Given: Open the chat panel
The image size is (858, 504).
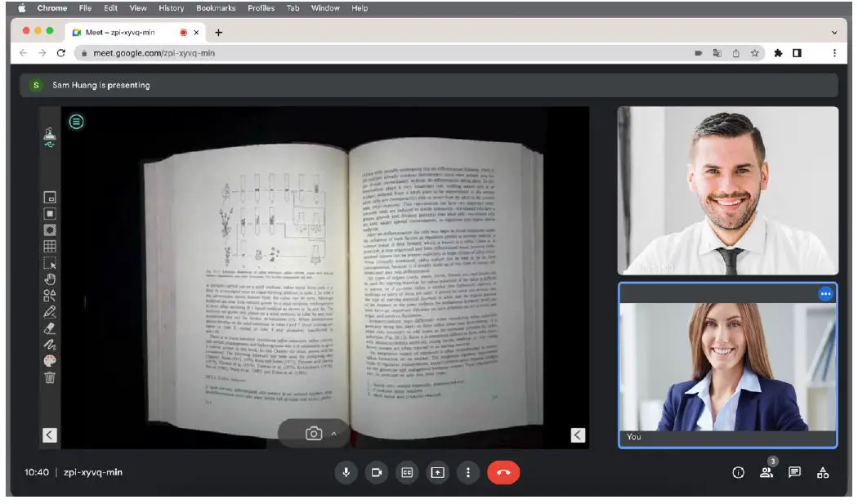Looking at the screenshot, I should pos(794,472).
